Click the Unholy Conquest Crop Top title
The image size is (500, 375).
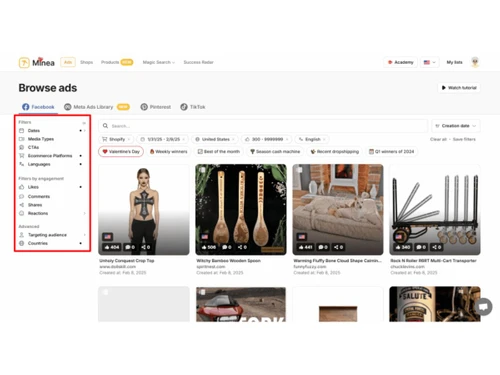127,261
